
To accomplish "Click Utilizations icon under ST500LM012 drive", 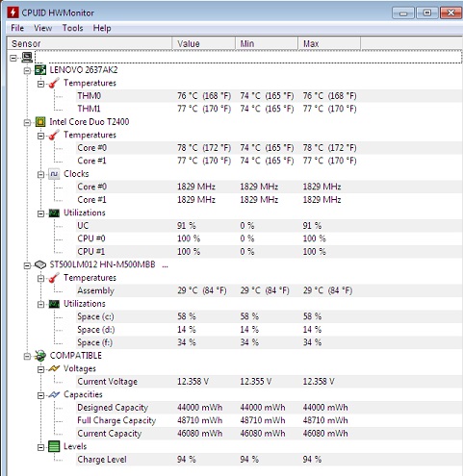I will pos(54,304).
